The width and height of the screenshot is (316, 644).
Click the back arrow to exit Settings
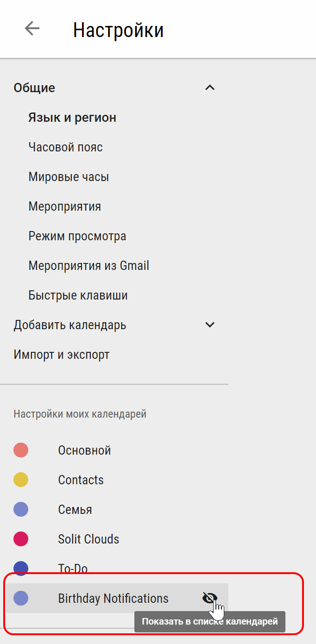click(32, 28)
